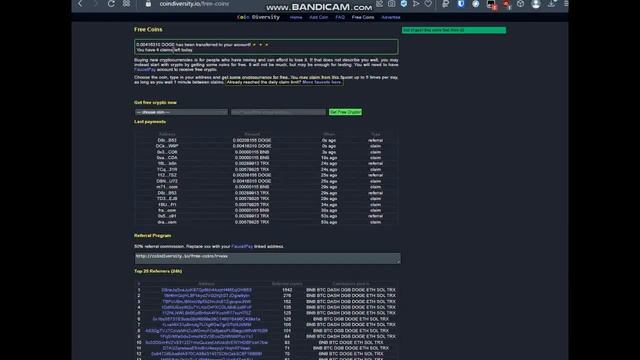The image size is (640, 360).
Task: Open the Advertise menu item
Action: [391, 18]
